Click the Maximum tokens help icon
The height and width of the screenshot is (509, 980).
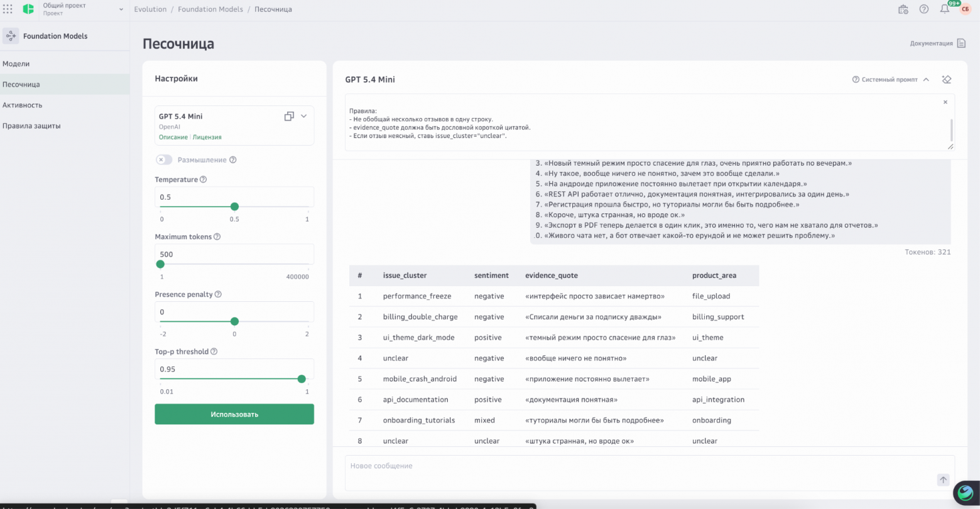click(x=217, y=237)
